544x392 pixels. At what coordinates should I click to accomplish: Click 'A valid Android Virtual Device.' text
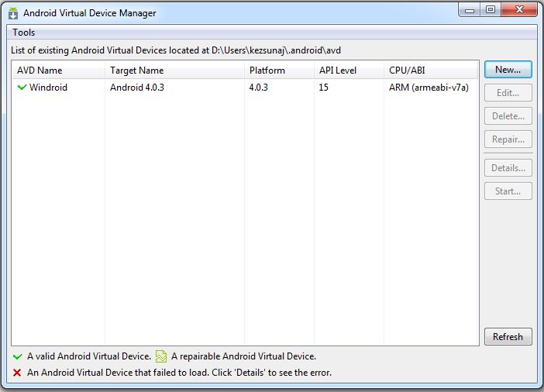pyautogui.click(x=89, y=356)
